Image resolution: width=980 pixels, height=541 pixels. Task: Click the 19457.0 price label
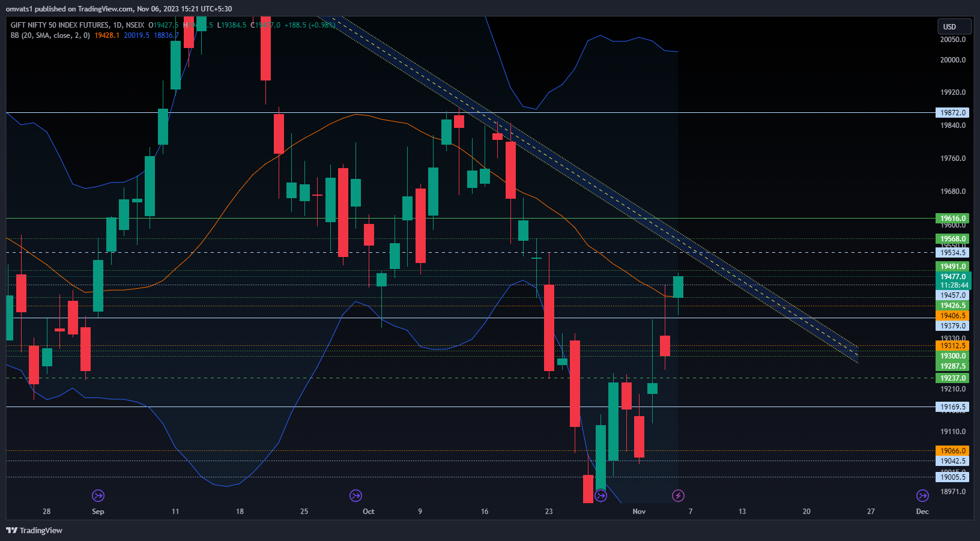[953, 295]
